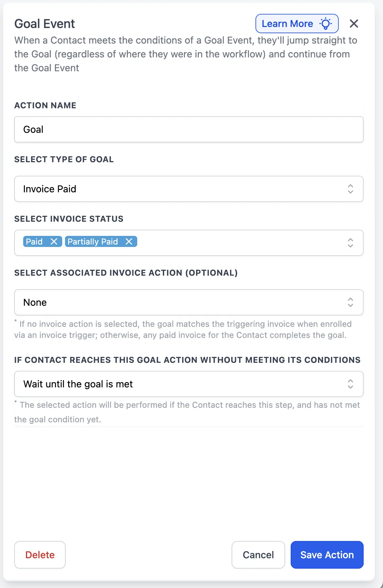This screenshot has width=383, height=588.
Task: Click the Partially Paid status chip label
Action: click(x=92, y=241)
